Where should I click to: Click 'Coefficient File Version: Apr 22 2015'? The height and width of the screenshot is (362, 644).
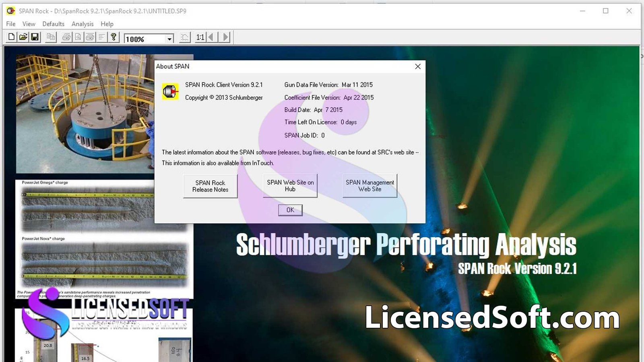[329, 97]
